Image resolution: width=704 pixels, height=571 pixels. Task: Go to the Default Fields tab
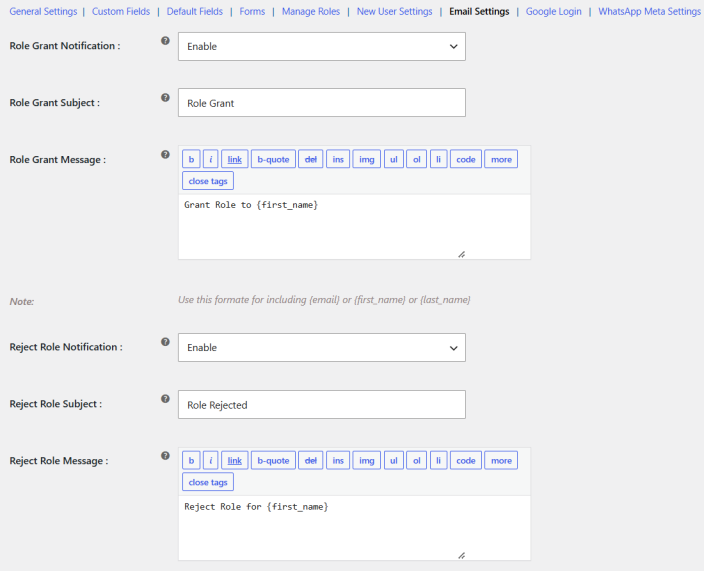pyautogui.click(x=194, y=11)
